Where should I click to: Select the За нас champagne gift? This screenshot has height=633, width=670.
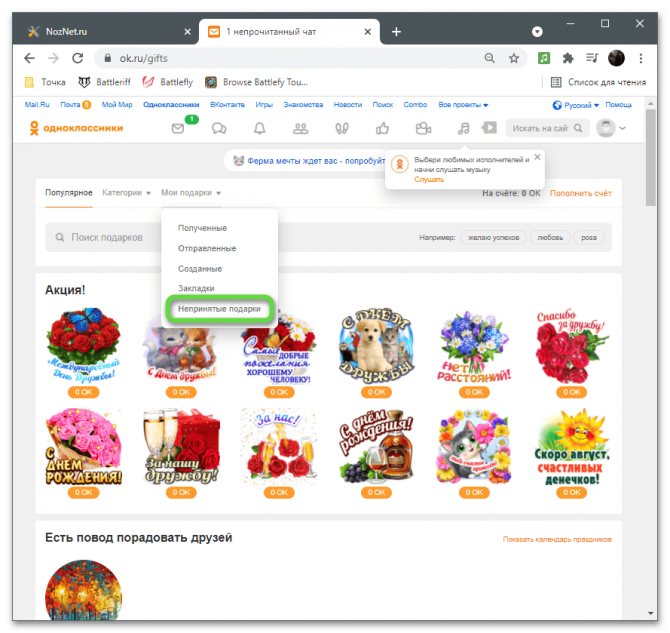click(x=279, y=446)
